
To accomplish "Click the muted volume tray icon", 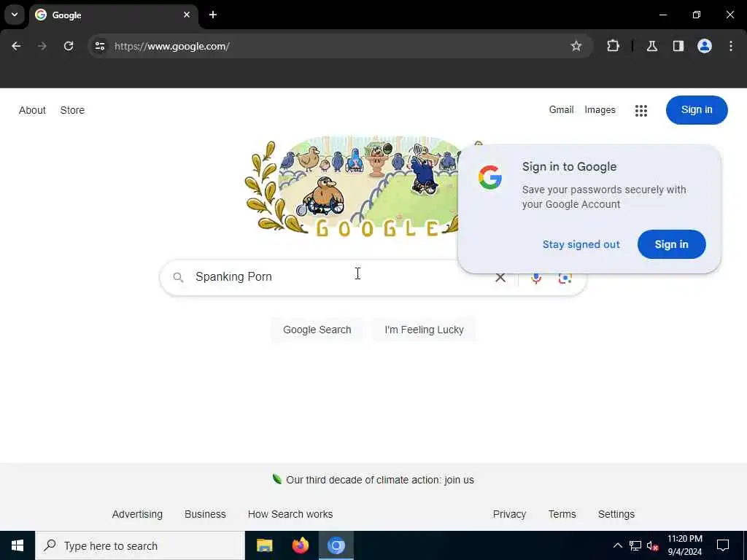I will (x=653, y=545).
